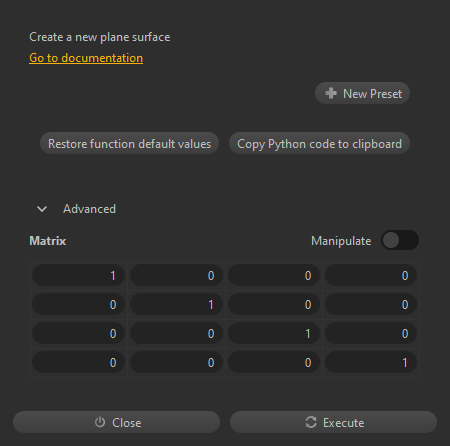Toggle the Manipulate switch
The width and height of the screenshot is (450, 446).
[x=400, y=240]
